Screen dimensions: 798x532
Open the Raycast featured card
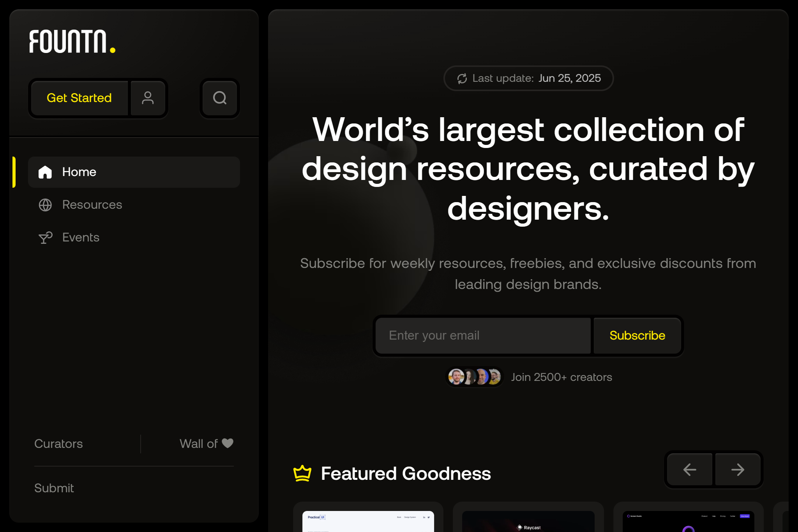coord(528,521)
